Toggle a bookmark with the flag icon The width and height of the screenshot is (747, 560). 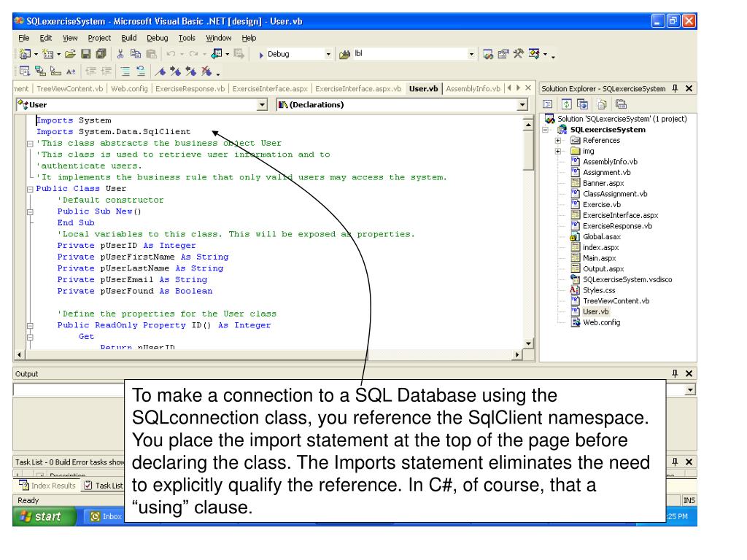(x=160, y=71)
